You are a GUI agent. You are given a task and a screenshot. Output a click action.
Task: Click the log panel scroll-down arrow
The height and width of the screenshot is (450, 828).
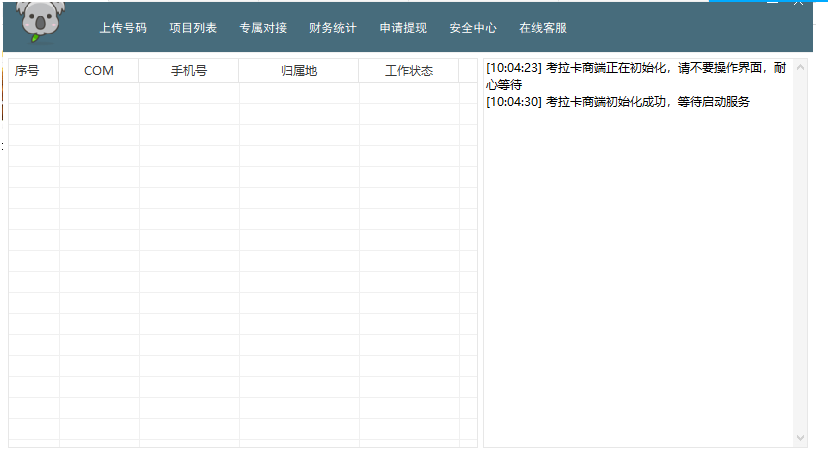coord(800,439)
